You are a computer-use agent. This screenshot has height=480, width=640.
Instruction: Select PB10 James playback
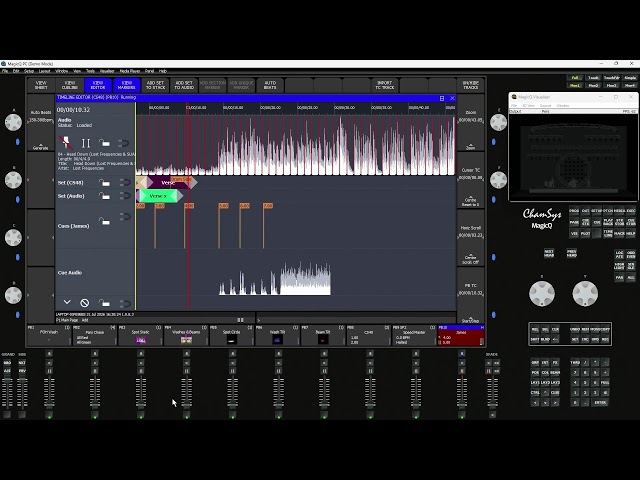tap(461, 336)
